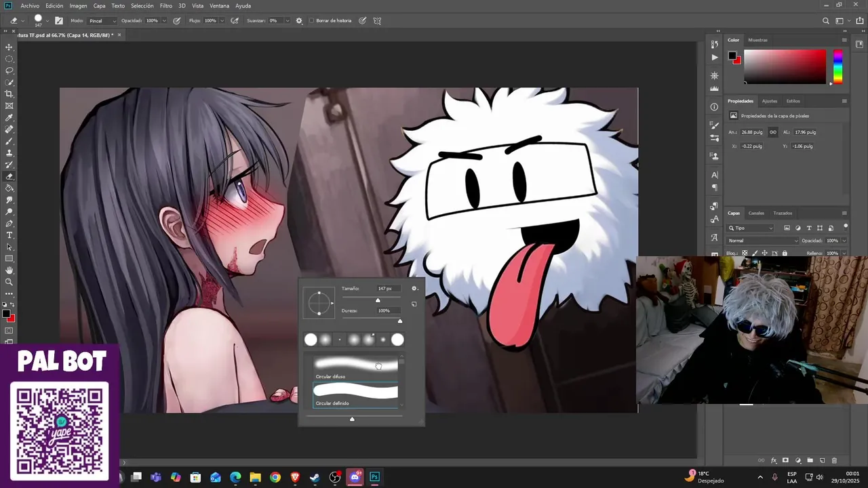Open brush preset picker gear settings
The height and width of the screenshot is (488, 868).
coord(414,289)
